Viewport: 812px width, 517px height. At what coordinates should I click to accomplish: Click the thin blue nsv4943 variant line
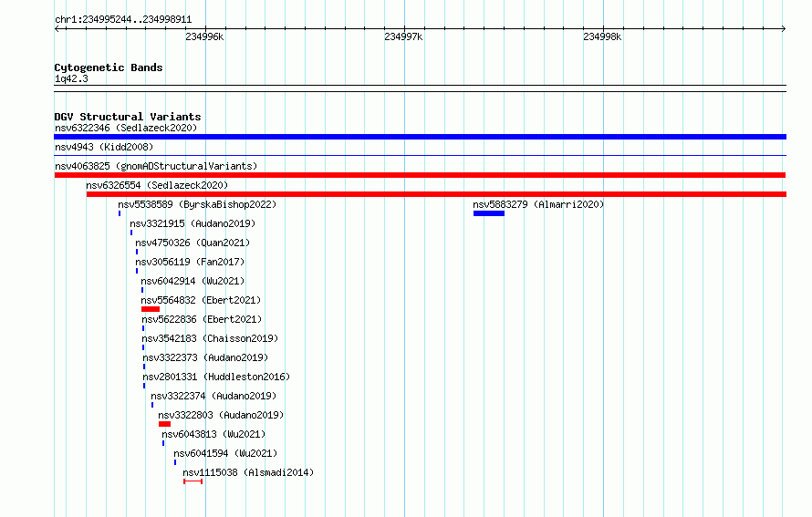point(420,155)
